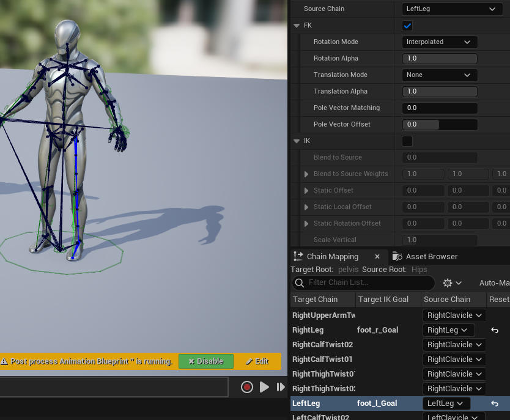Image resolution: width=510 pixels, height=420 pixels.
Task: Adjust the Translation Alpha slider
Action: 440,91
